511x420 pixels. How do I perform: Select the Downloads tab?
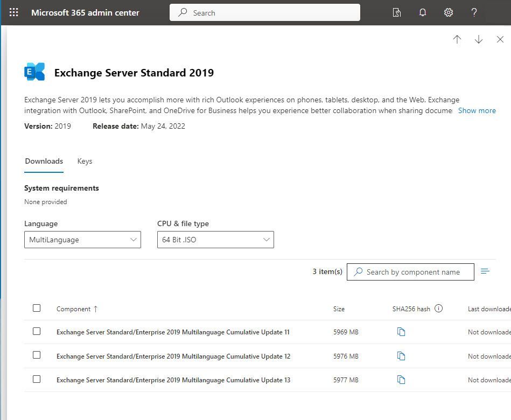tap(44, 161)
